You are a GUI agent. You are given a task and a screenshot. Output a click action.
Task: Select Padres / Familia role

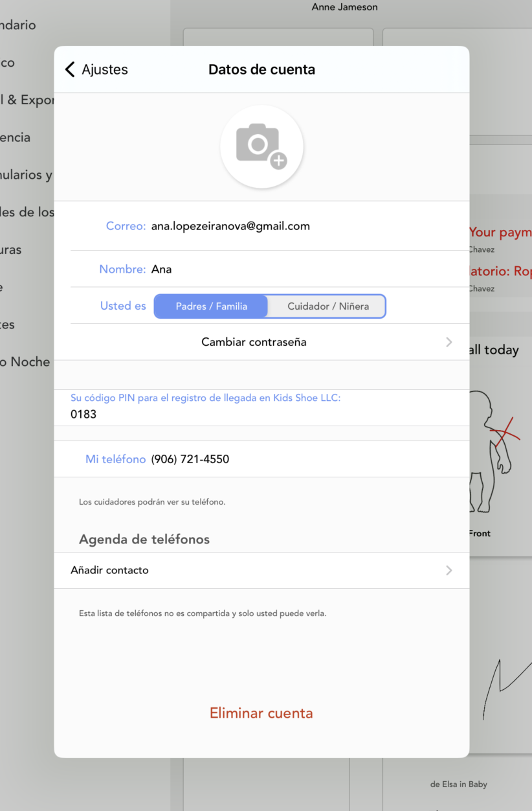(x=211, y=306)
